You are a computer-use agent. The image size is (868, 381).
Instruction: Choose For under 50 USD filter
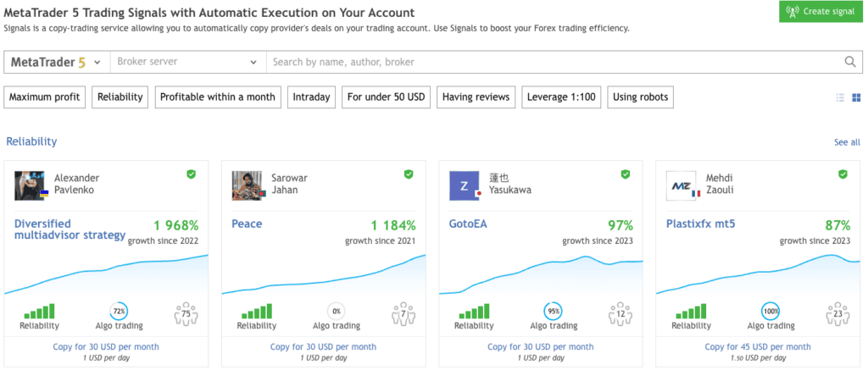386,97
